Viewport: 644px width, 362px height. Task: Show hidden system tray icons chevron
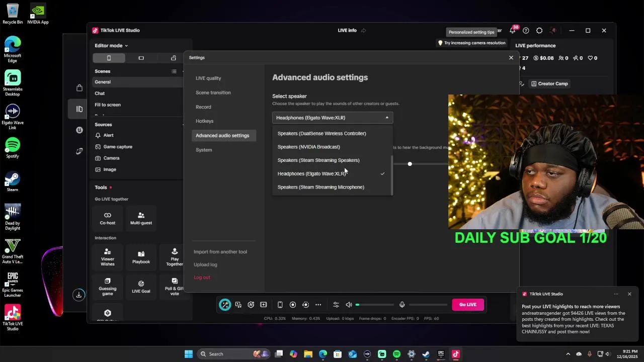tap(568, 354)
